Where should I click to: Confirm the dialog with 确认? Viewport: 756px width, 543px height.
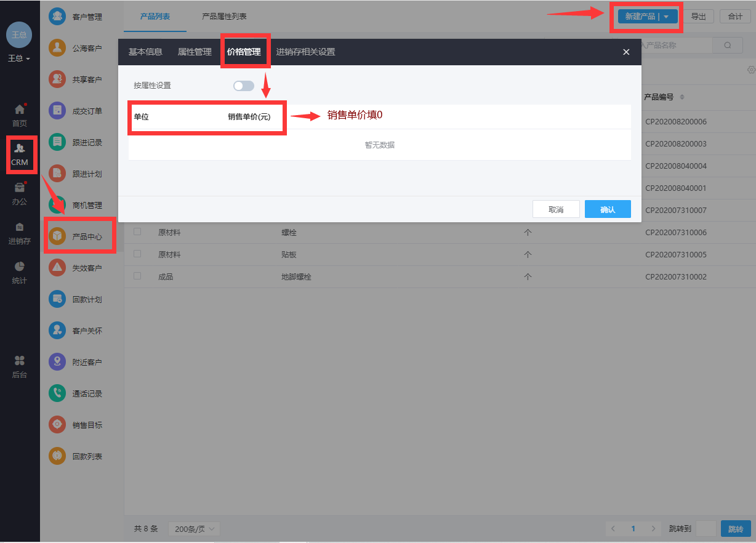click(608, 209)
